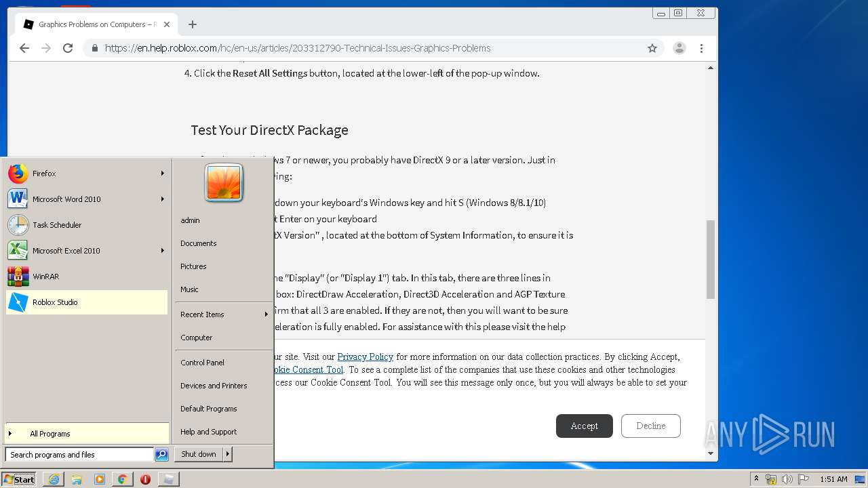Viewport: 868px width, 488px height.
Task: Click the Chrome back arrow
Action: [x=24, y=48]
